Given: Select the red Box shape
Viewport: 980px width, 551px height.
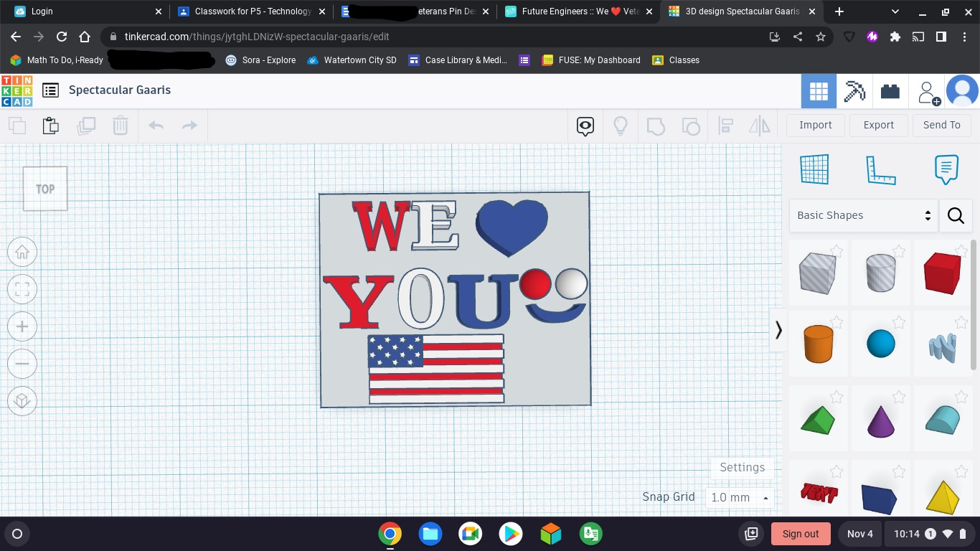Looking at the screenshot, I should [x=942, y=273].
